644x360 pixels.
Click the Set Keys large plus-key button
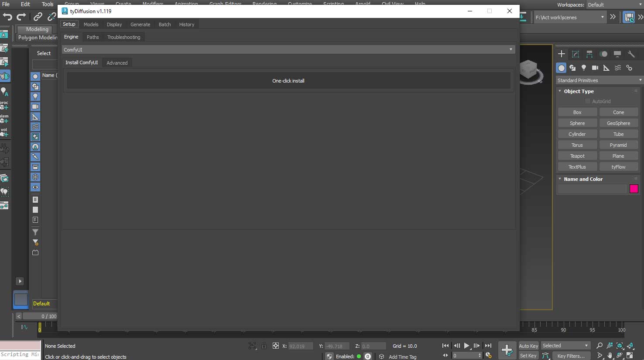pos(507,350)
